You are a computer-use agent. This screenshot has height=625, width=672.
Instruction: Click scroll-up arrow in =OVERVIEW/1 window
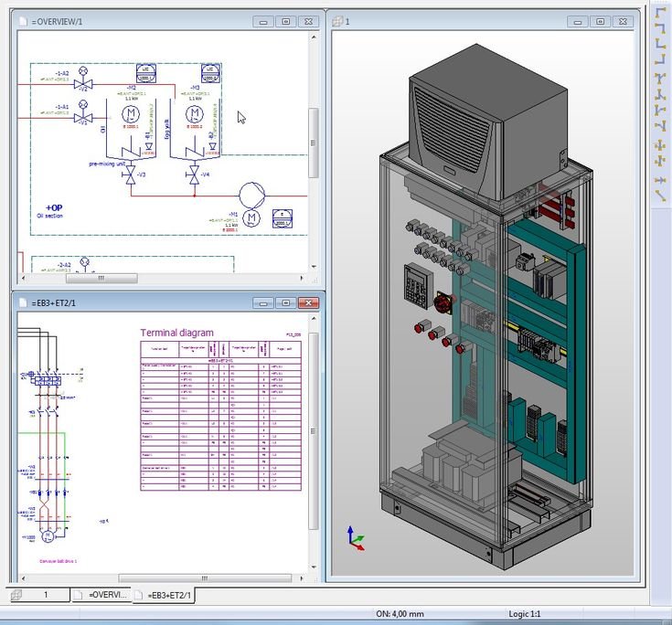[314, 37]
